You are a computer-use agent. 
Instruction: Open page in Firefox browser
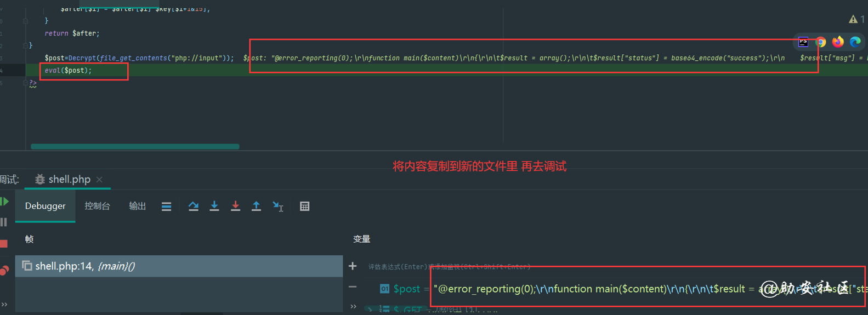coord(838,42)
